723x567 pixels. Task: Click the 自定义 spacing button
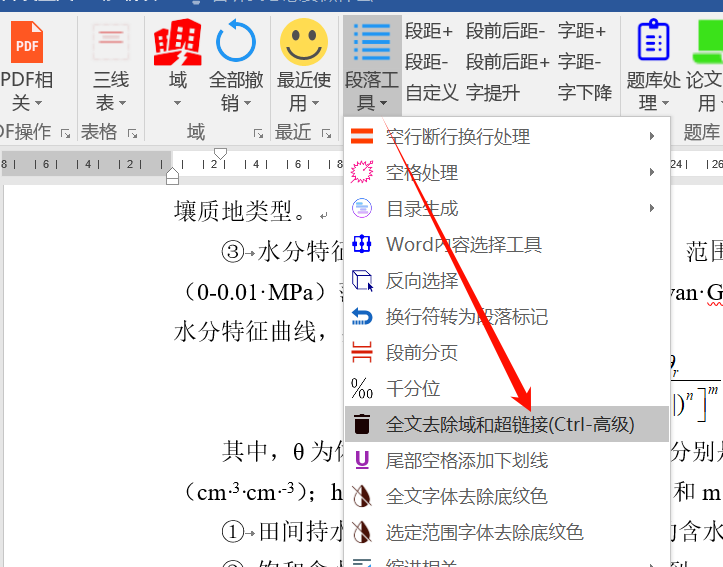[x=432, y=92]
